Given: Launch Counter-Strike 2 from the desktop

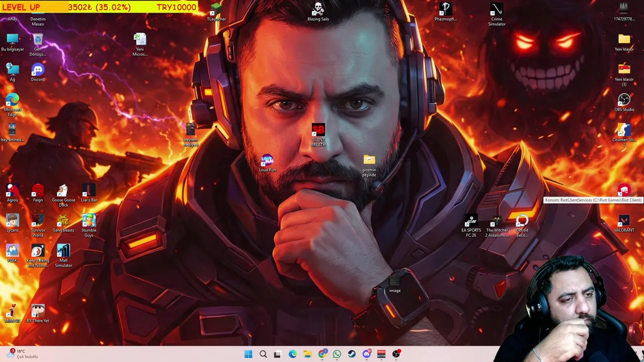Looking at the screenshot, I should click(x=624, y=136).
